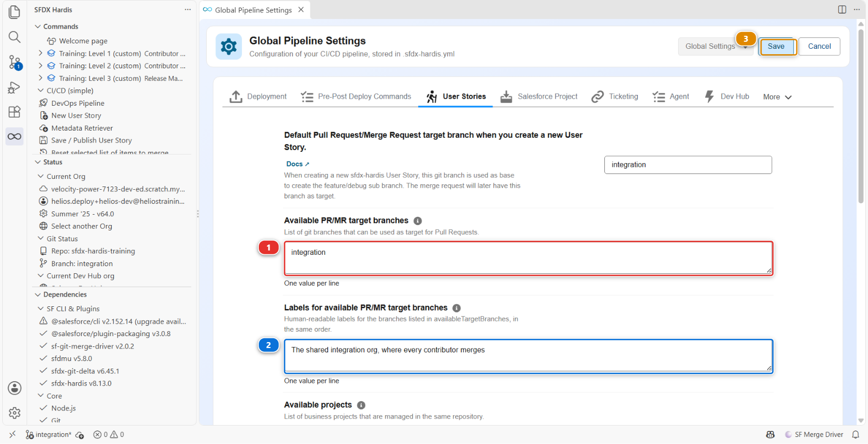
Task: Switch to the Deployment tab
Action: (258, 96)
